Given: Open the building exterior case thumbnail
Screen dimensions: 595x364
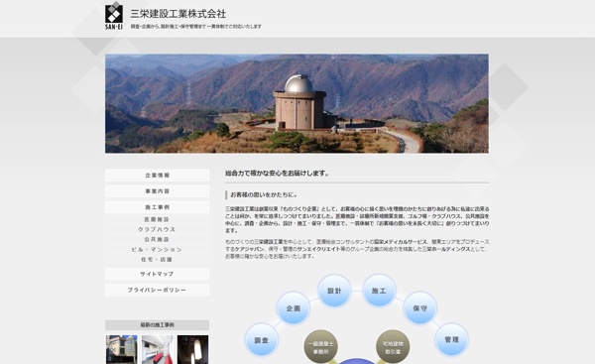Looking at the screenshot, I should (x=122, y=349).
